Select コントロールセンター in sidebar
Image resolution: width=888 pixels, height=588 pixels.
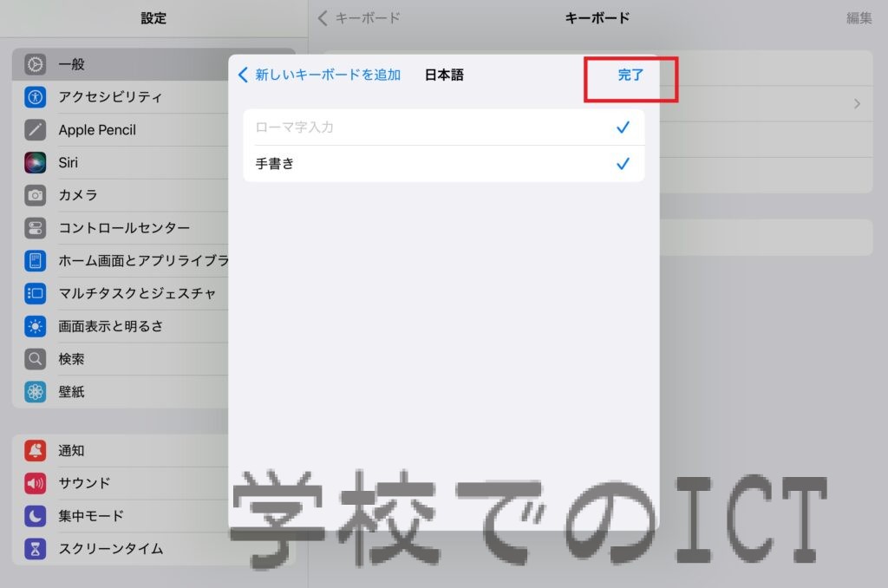[124, 228]
